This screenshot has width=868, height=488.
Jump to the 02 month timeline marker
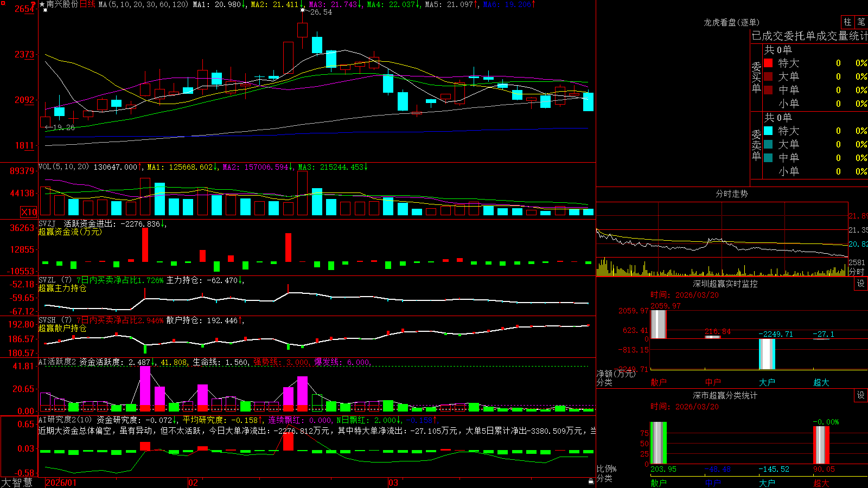193,483
